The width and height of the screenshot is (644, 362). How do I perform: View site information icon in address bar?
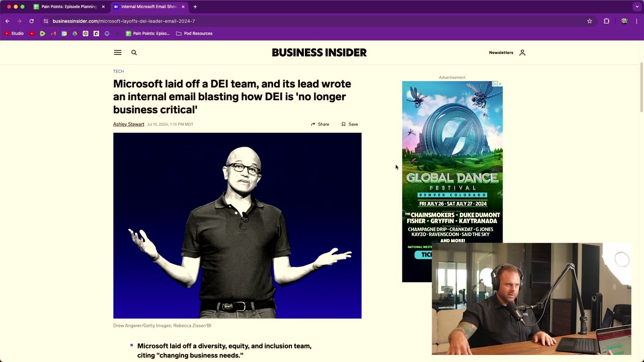(46, 21)
